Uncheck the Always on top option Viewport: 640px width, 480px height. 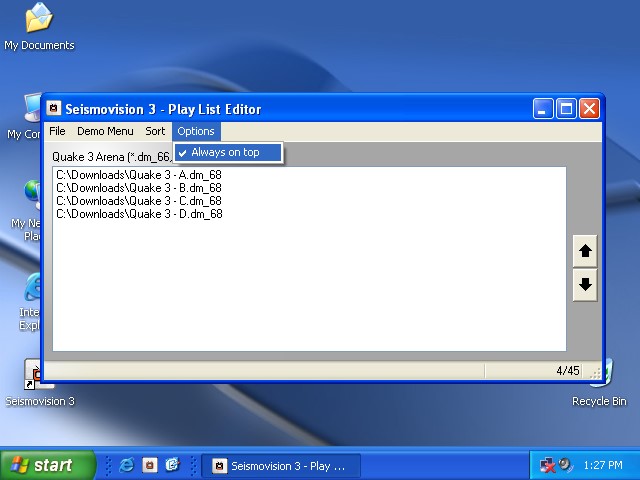click(x=227, y=153)
